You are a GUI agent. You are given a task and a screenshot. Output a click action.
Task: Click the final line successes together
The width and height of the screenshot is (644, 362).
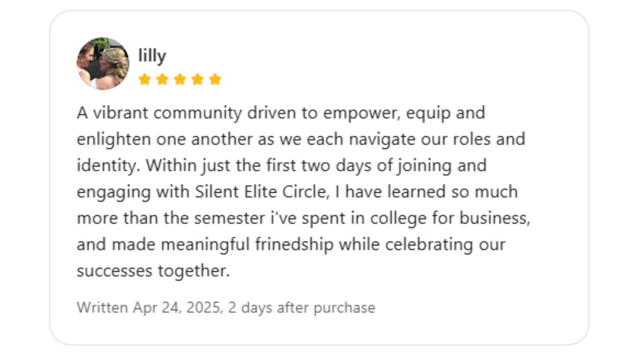point(153,271)
